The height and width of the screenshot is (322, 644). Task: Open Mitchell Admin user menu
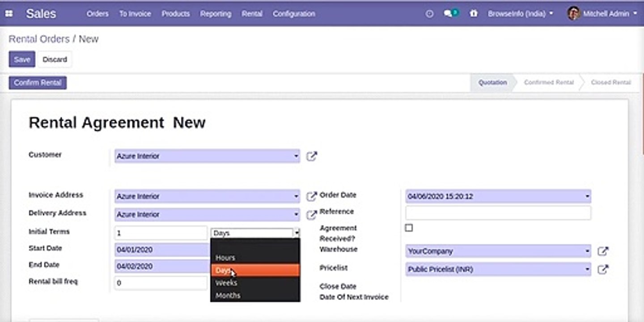(x=602, y=14)
